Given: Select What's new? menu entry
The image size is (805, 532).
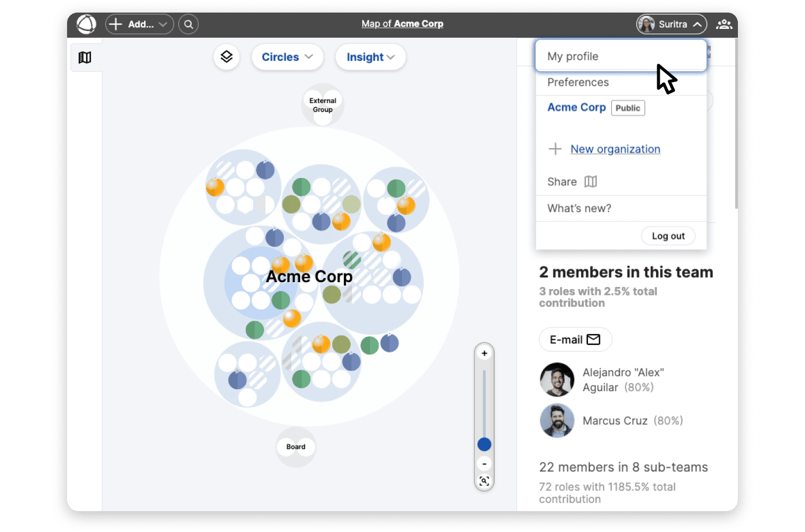Looking at the screenshot, I should [x=579, y=208].
